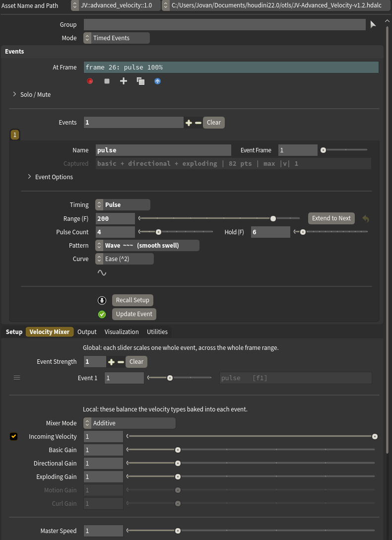Select the event 1 tab

(15, 135)
